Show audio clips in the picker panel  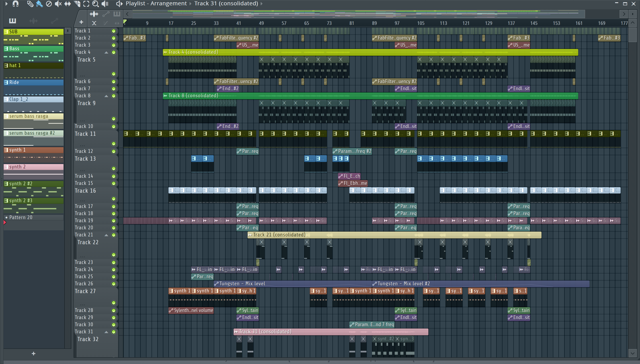coord(33,21)
